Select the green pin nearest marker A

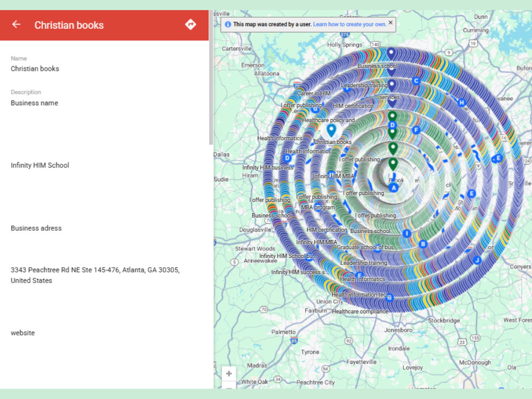pos(393,164)
